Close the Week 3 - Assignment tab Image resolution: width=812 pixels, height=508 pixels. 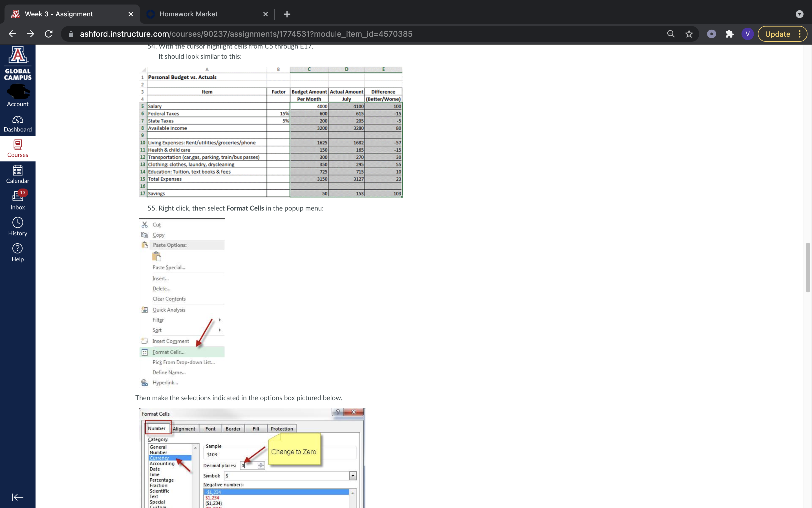(x=131, y=14)
